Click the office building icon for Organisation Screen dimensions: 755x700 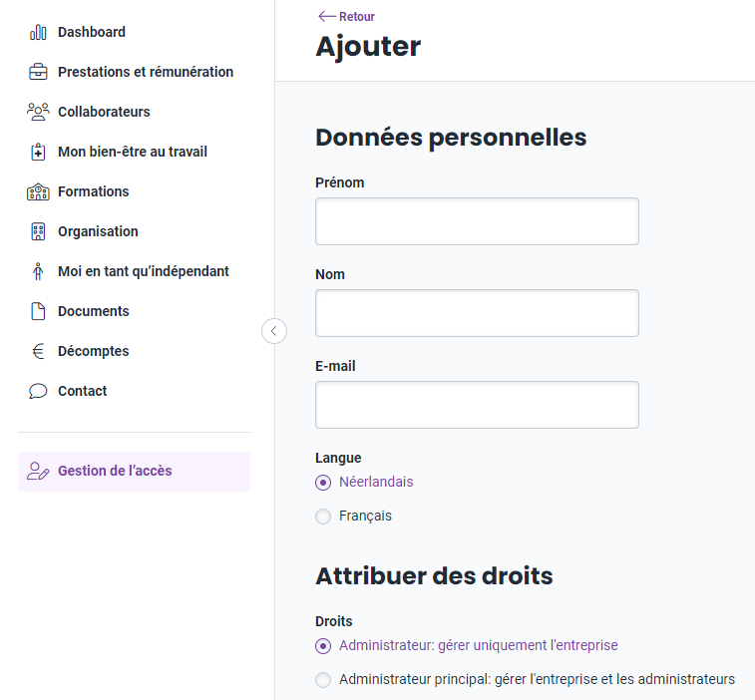[x=38, y=231]
